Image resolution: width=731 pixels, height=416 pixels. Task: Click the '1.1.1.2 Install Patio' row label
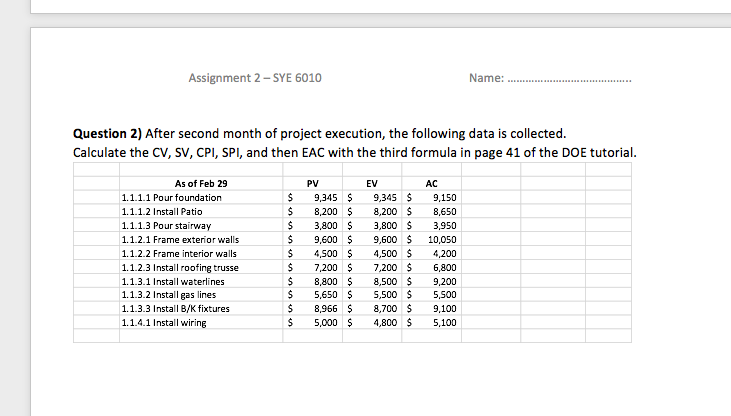pyautogui.click(x=162, y=212)
